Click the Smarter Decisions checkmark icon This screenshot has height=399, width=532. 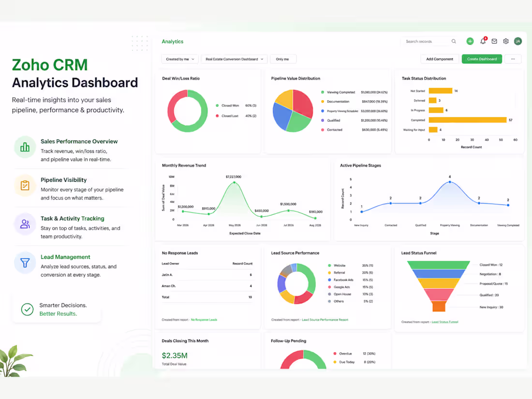click(27, 310)
